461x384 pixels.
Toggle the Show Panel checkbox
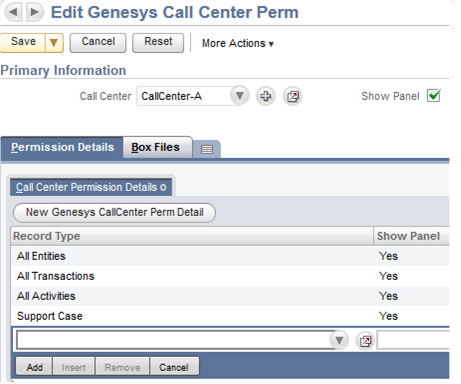click(x=434, y=96)
